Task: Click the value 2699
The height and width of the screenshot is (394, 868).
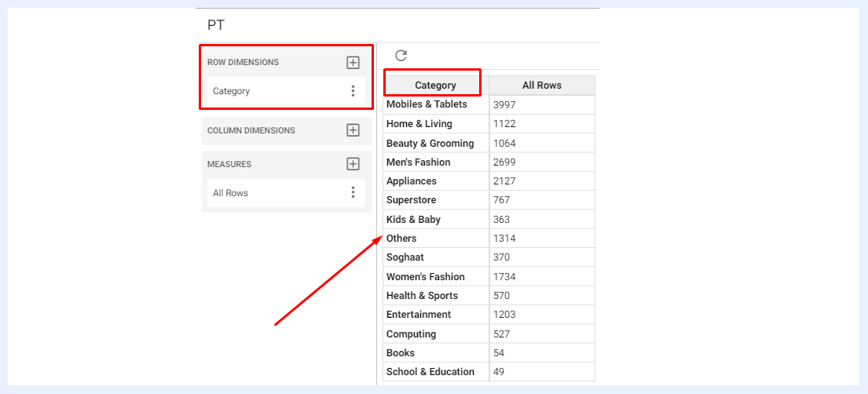Action: click(504, 162)
